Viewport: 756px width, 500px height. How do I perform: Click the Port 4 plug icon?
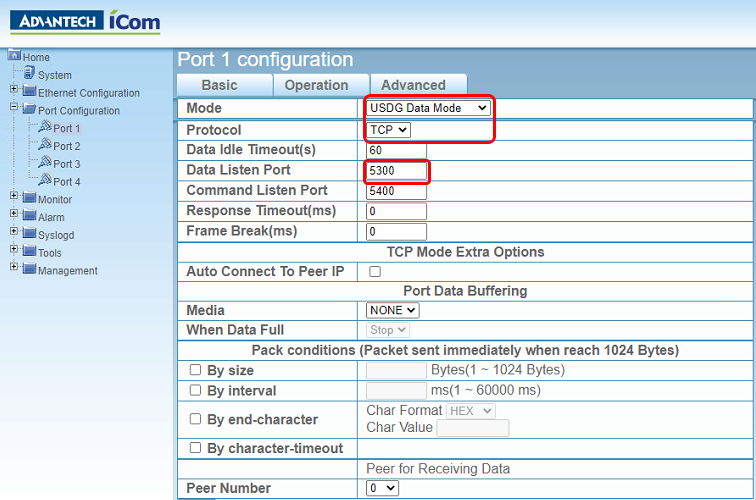45,180
